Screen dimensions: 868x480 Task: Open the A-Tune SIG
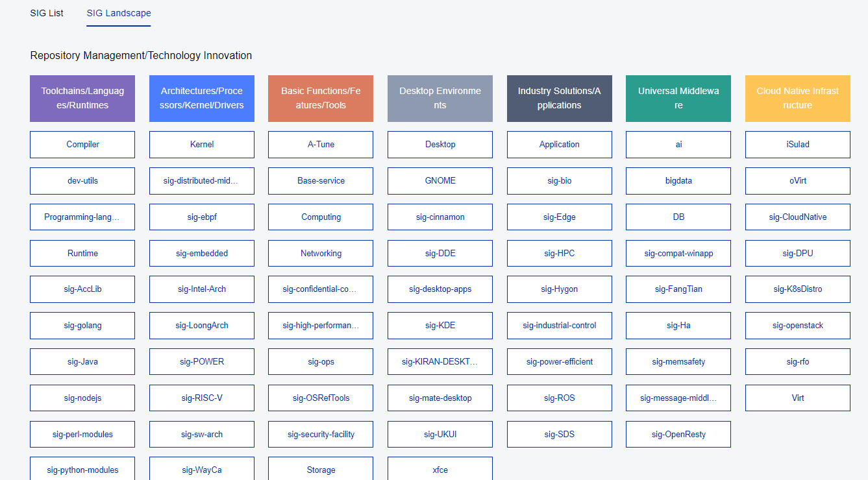tap(321, 145)
